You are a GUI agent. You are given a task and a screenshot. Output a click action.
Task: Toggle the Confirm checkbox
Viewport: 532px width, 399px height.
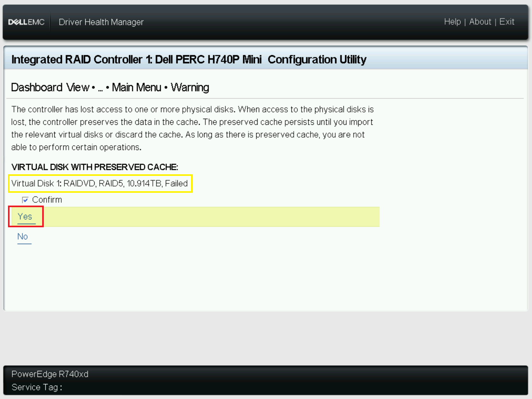[25, 199]
